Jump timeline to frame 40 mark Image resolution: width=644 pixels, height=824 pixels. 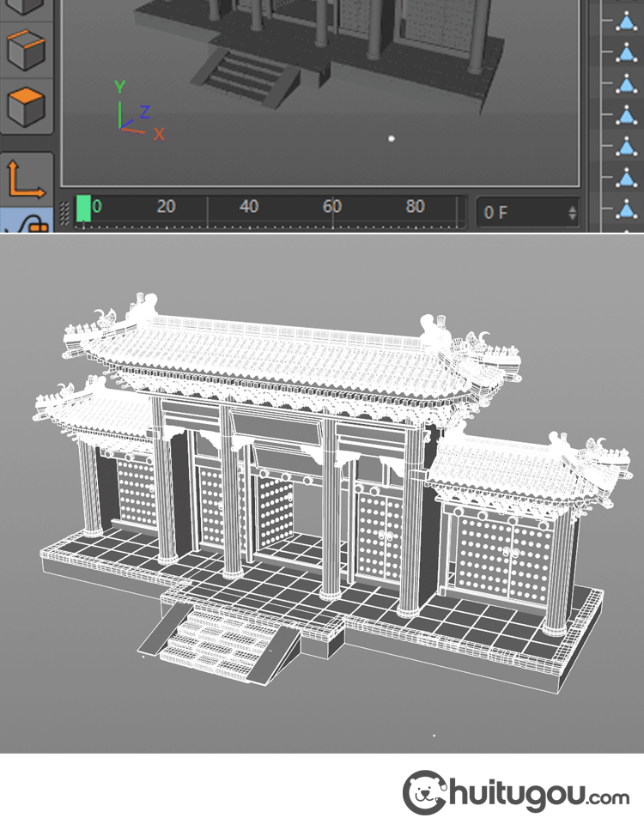249,207
